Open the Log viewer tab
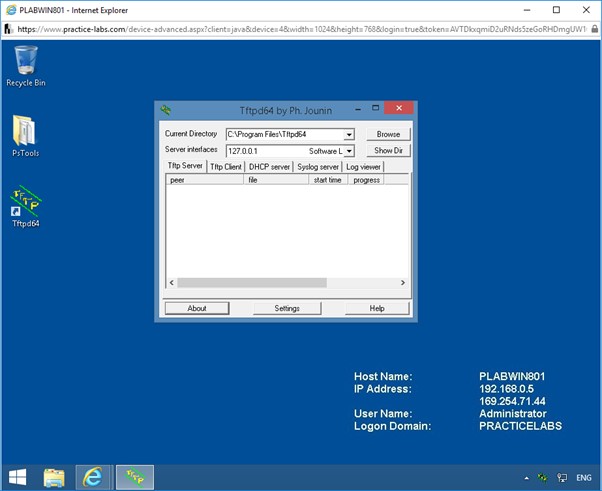602x491 pixels. pos(363,167)
